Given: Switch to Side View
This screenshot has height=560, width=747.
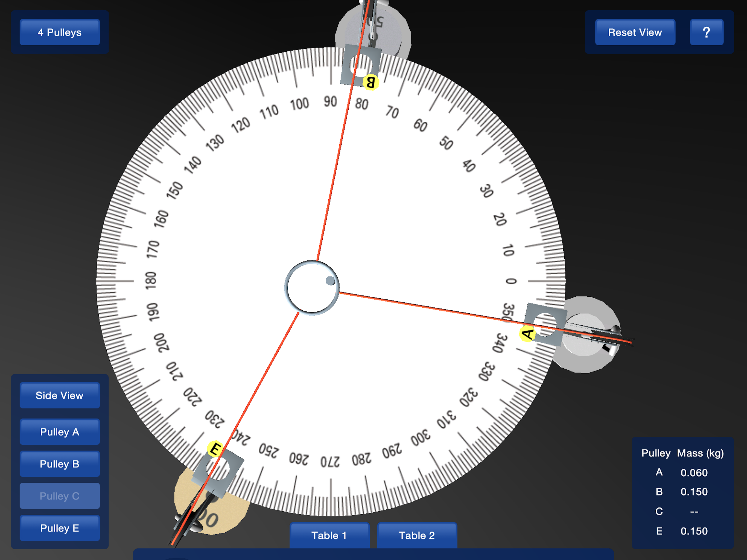Looking at the screenshot, I should pyautogui.click(x=60, y=395).
